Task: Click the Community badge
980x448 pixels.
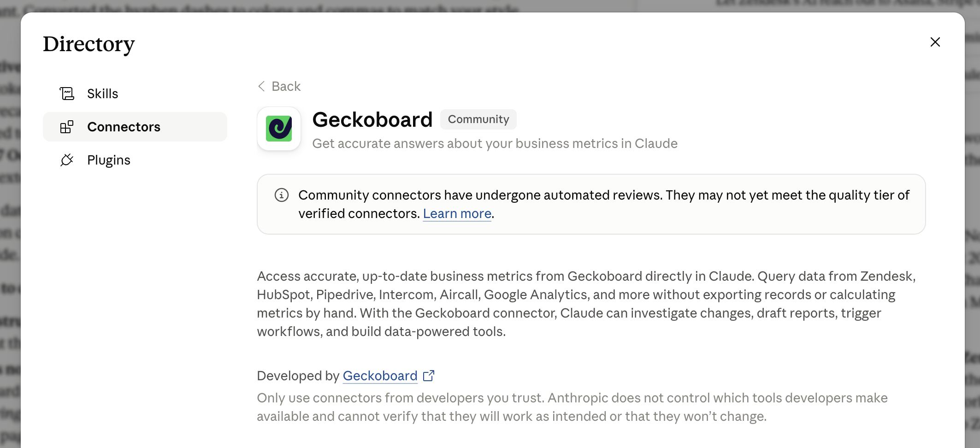Action: [x=478, y=119]
